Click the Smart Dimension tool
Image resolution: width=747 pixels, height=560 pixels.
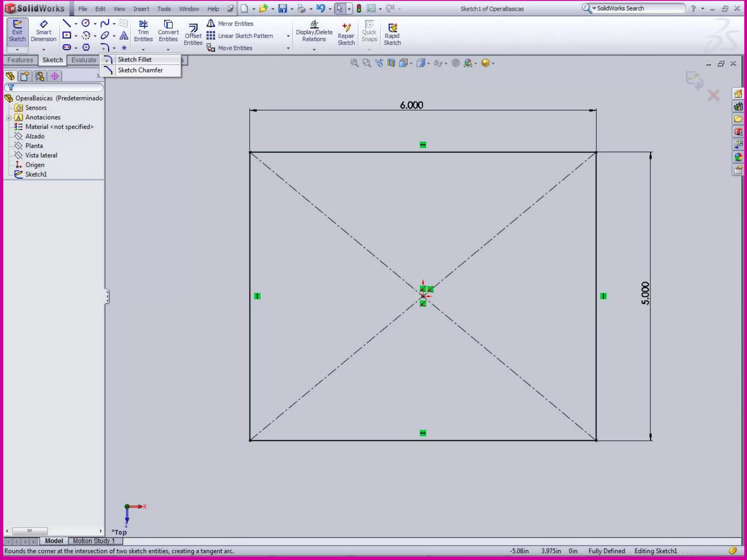point(43,31)
